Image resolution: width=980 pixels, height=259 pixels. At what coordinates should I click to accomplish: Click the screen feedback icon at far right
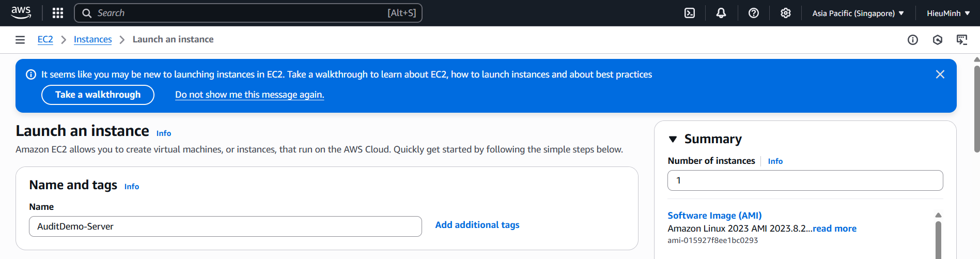coord(962,40)
